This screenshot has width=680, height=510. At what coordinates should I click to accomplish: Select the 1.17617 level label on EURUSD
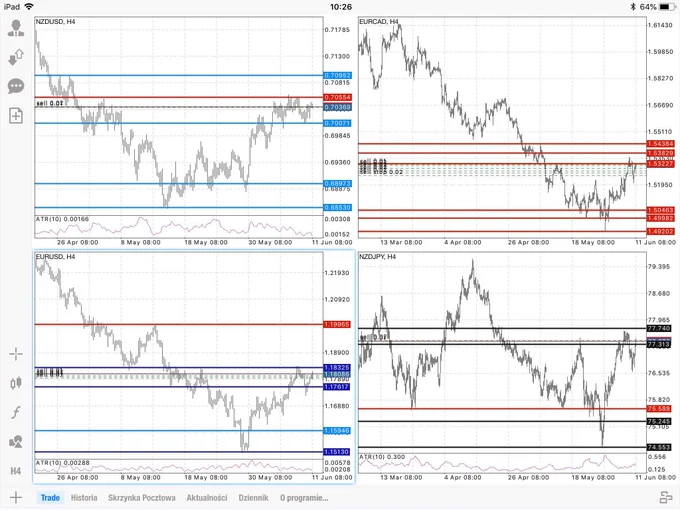(337, 386)
